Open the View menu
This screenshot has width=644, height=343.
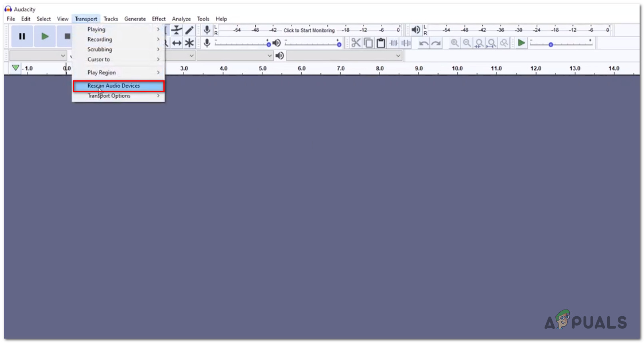63,19
